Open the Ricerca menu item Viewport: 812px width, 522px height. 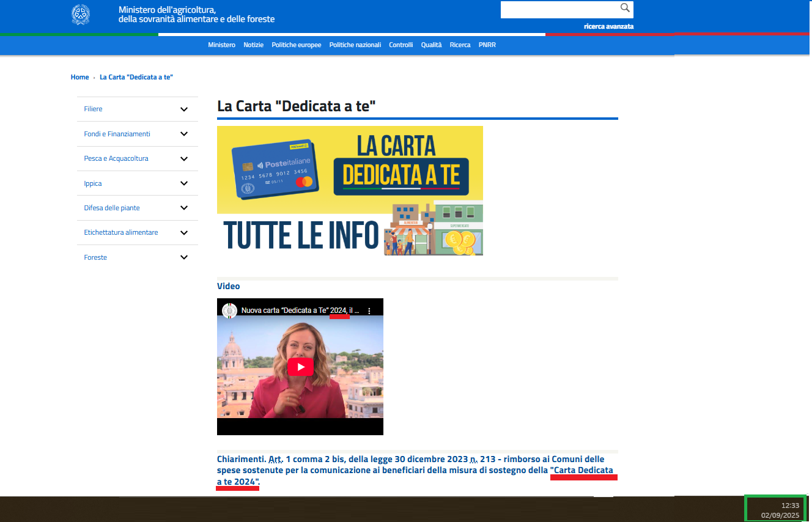460,45
